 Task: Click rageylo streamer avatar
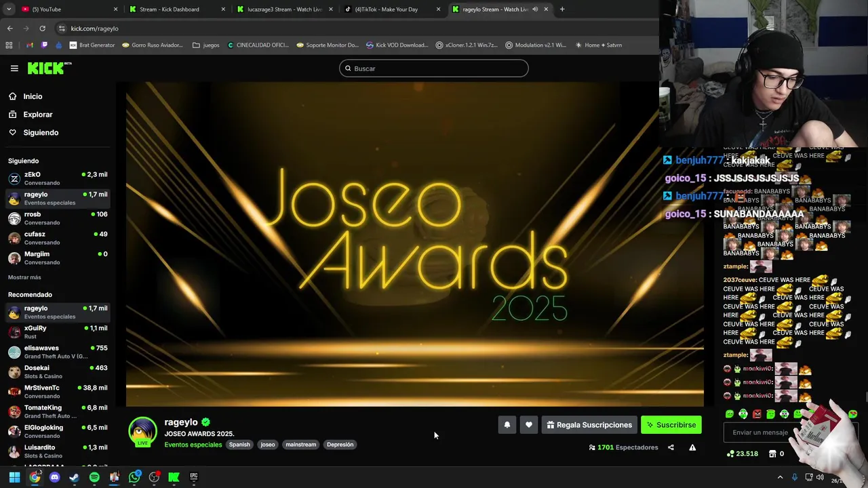[x=142, y=432]
